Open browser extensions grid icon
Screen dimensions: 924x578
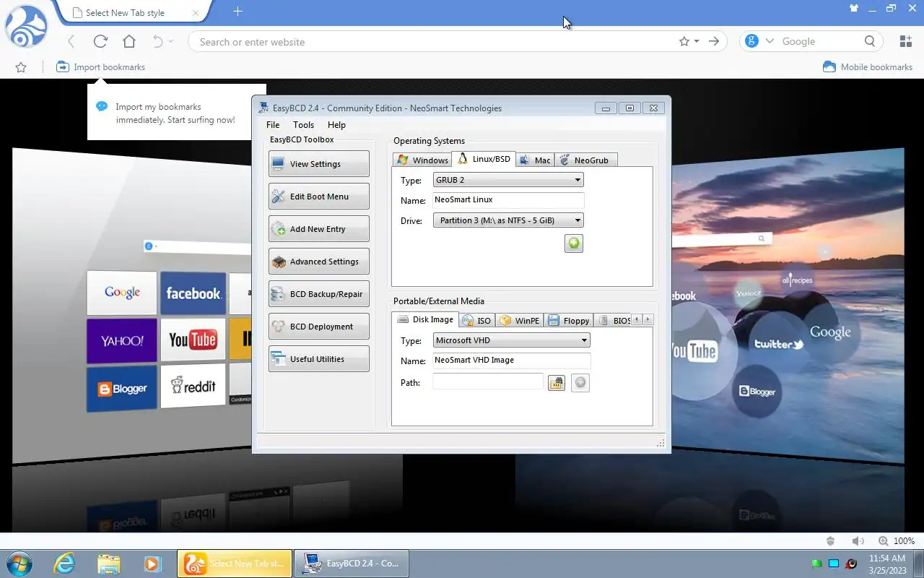pos(905,41)
